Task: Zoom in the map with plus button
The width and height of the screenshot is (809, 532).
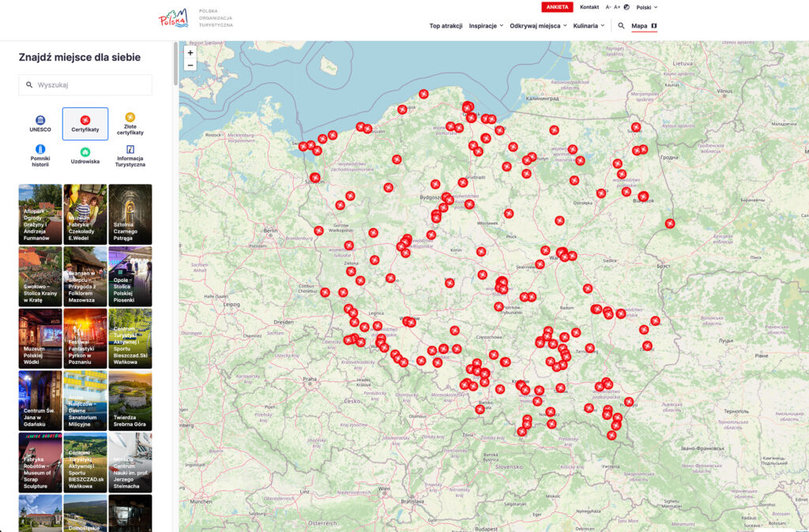Action: [190, 53]
